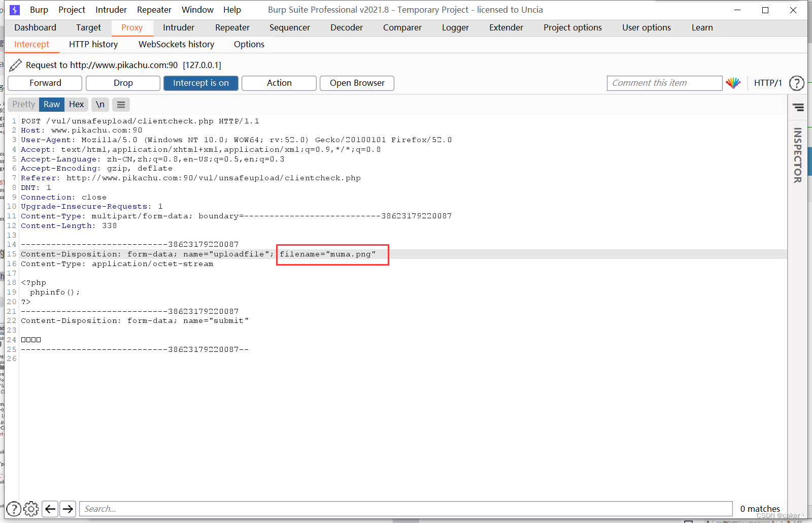
Task: Open the HTTP history sub-tab
Action: pos(93,44)
